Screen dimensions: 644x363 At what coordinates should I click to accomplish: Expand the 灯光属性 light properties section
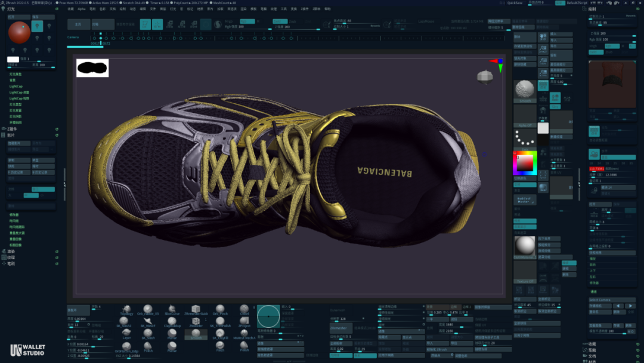(x=16, y=75)
